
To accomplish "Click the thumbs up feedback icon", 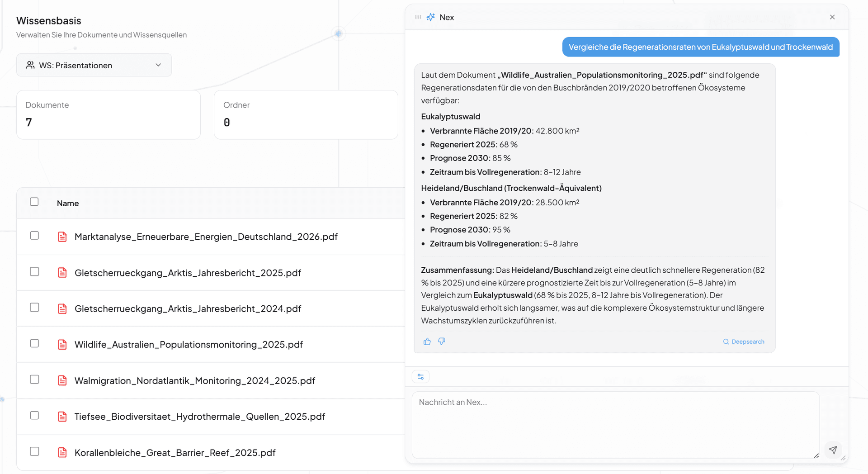I will [427, 341].
